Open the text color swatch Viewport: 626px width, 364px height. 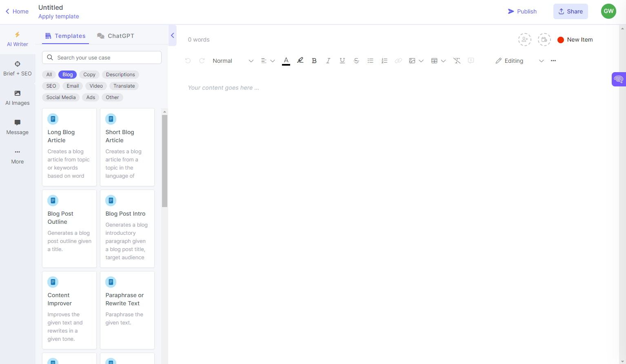(286, 60)
